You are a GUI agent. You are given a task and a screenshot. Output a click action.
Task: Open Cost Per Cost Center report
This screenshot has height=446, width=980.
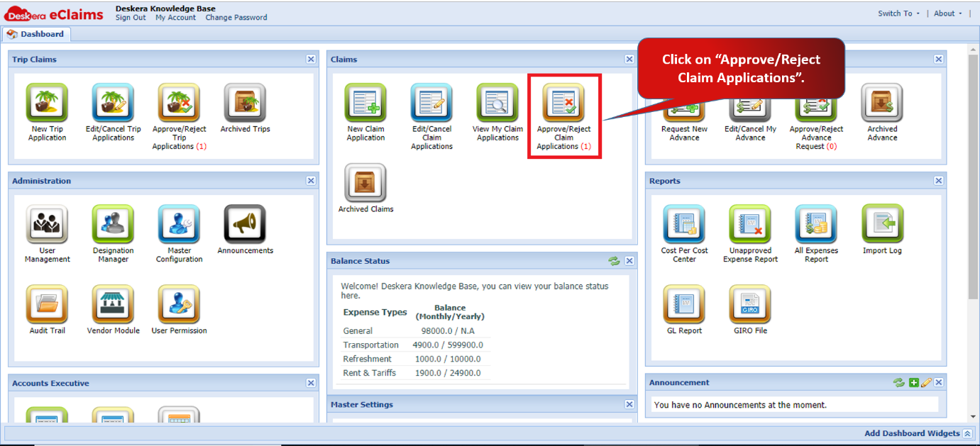[x=684, y=225]
